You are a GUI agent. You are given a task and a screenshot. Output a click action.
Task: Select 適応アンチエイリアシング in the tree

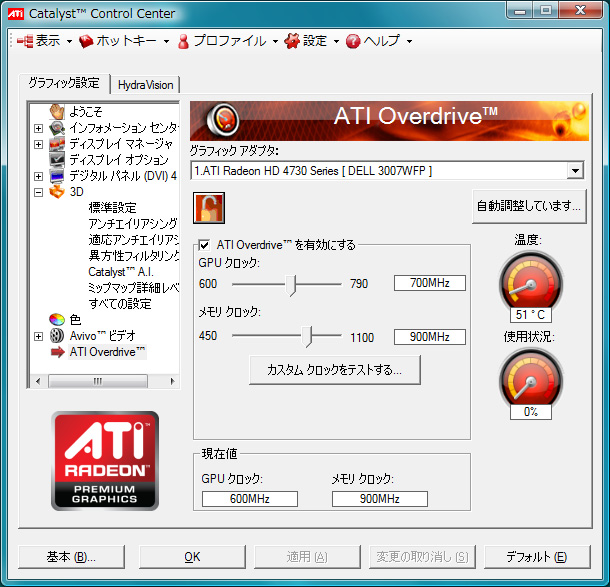[133, 240]
